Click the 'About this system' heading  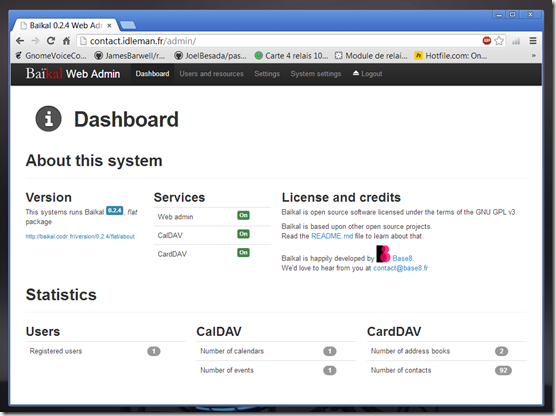tap(94, 161)
